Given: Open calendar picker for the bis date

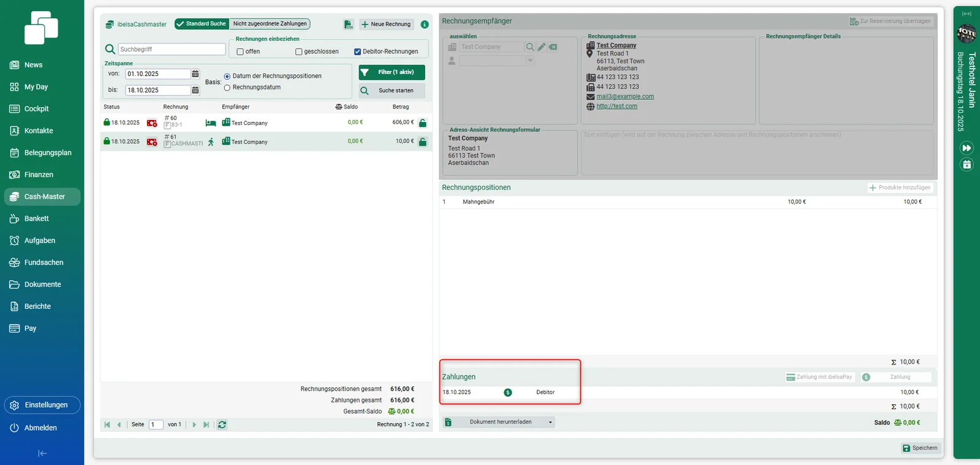Looking at the screenshot, I should click(195, 90).
